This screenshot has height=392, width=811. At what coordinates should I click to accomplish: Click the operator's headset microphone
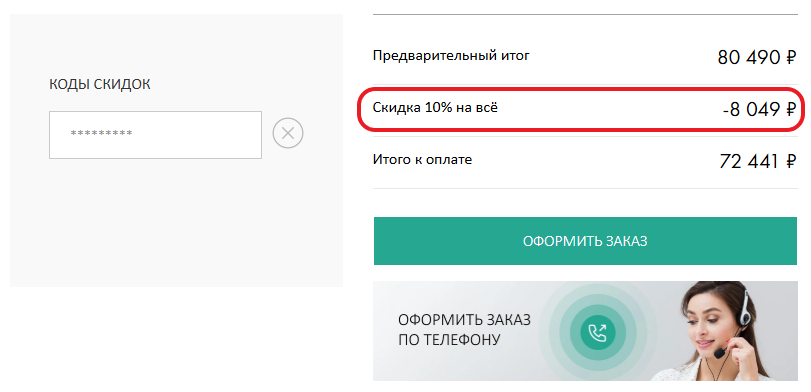coord(720,354)
